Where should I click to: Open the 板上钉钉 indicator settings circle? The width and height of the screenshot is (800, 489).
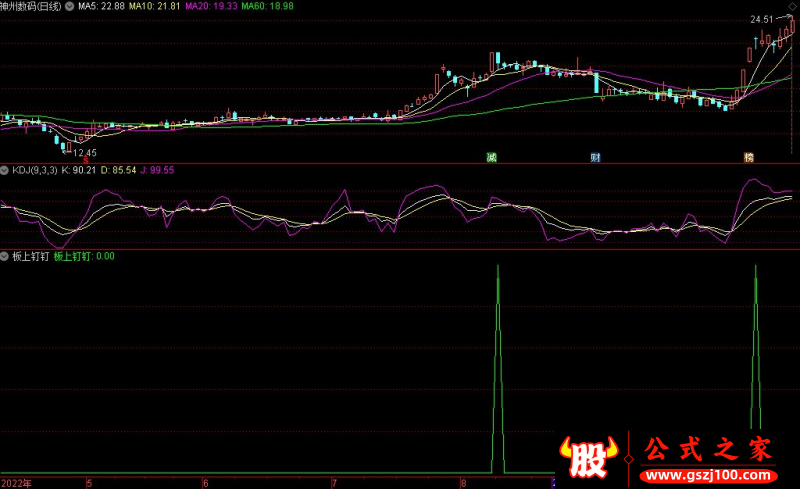[5, 256]
